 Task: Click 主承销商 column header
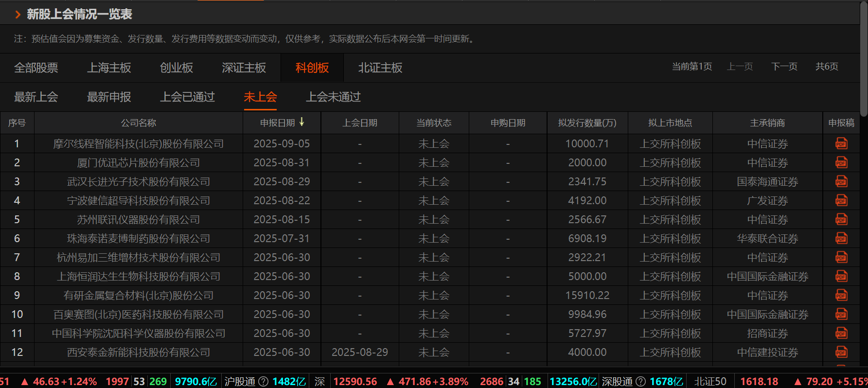tap(767, 123)
